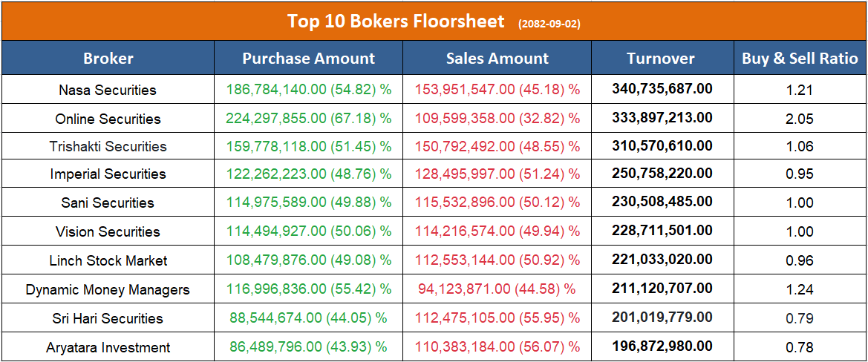Screen dimensions: 868x362
Task: Click the 224,297,855.00 purchase amount cell
Action: 309,119
